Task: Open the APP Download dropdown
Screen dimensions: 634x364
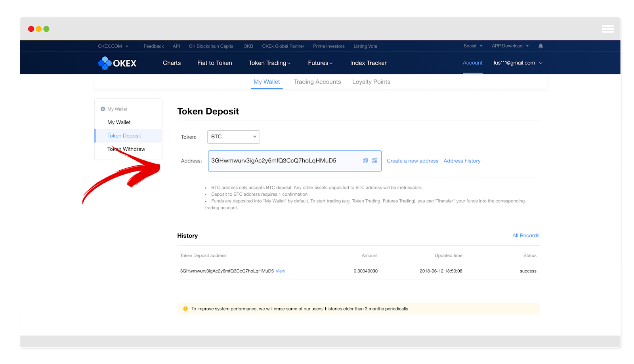Action: point(510,46)
